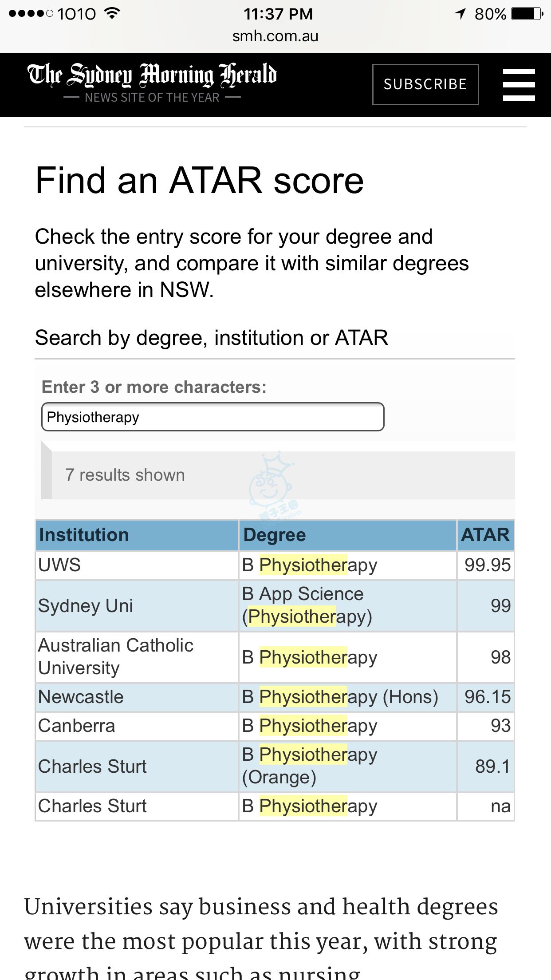The image size is (551, 980).
Task: Tap the battery icon in status bar
Action: [x=527, y=14]
